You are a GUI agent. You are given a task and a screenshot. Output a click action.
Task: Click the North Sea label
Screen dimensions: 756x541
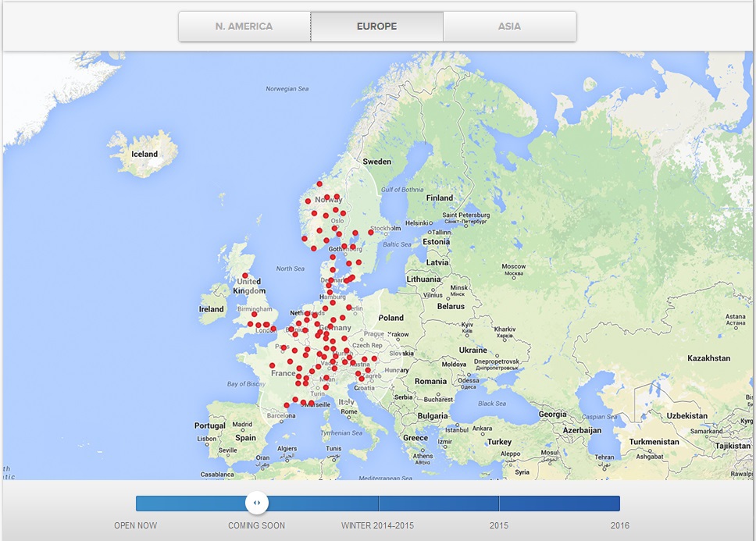291,269
